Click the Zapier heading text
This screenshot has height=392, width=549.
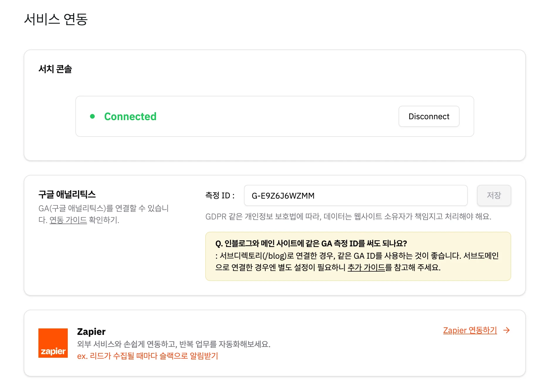(x=91, y=331)
